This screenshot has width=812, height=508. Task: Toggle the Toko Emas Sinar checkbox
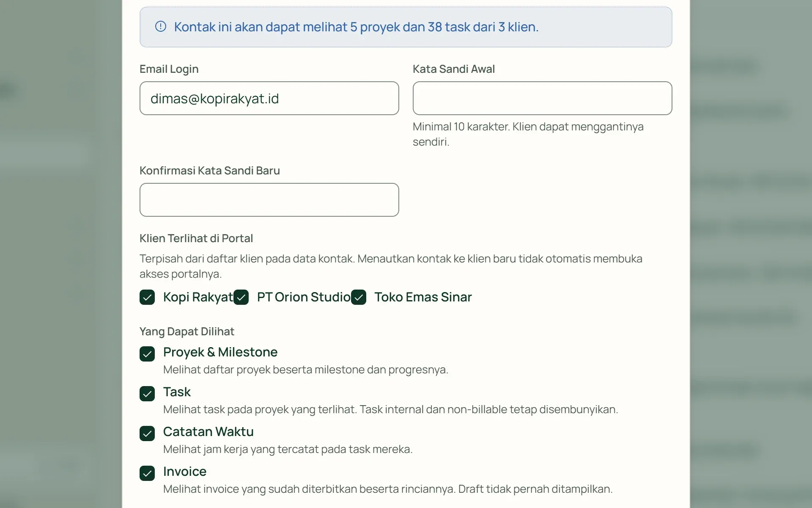[359, 297]
